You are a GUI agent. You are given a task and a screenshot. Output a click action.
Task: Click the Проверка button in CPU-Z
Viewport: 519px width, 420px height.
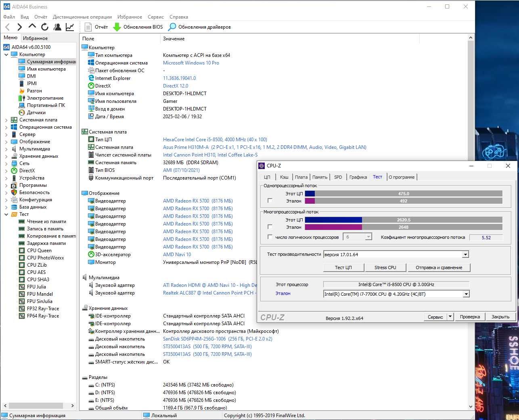tap(470, 317)
